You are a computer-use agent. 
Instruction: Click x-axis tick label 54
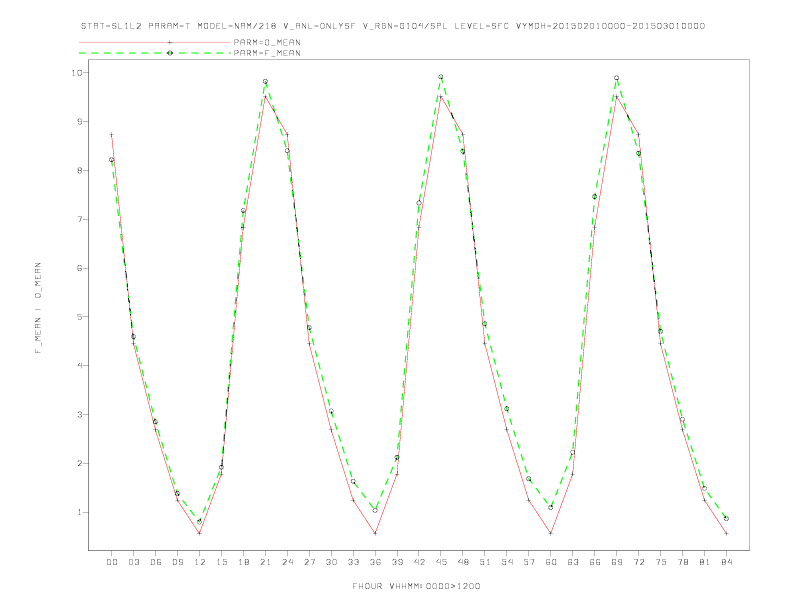click(507, 562)
